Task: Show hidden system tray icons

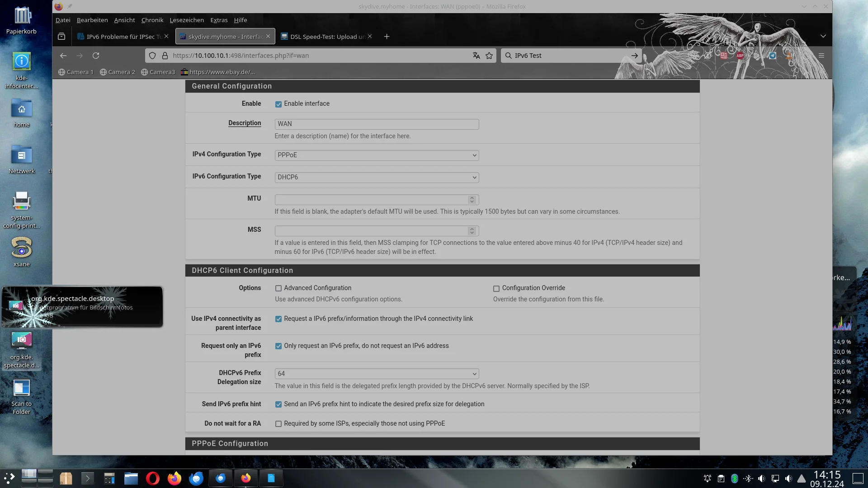Action: click(x=802, y=478)
